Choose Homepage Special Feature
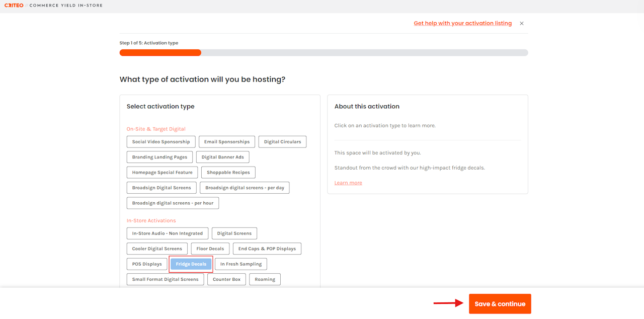The image size is (644, 319). click(x=162, y=173)
